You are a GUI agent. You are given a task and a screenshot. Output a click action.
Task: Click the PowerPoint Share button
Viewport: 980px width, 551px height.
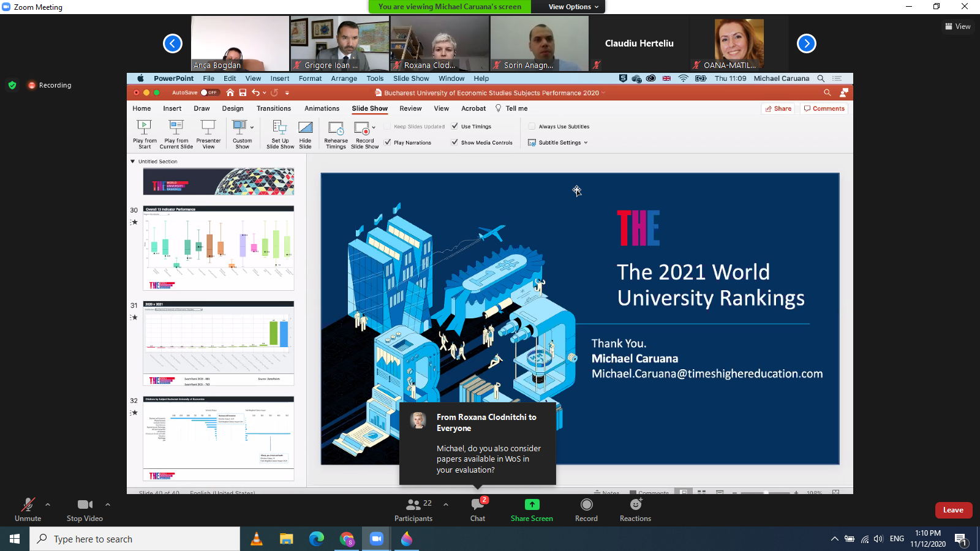[778, 108]
